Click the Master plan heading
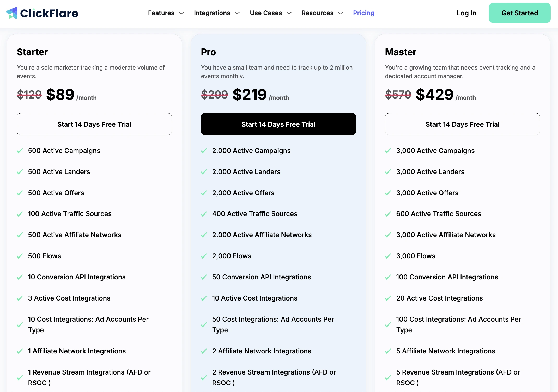The width and height of the screenshot is (558, 392). pos(401,52)
